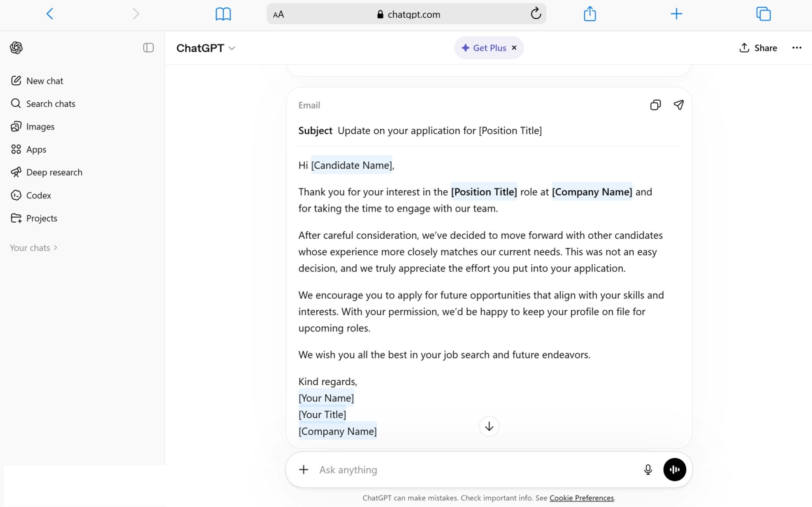Open the Cookie Preferences link
This screenshot has width=812, height=507.
pos(581,498)
